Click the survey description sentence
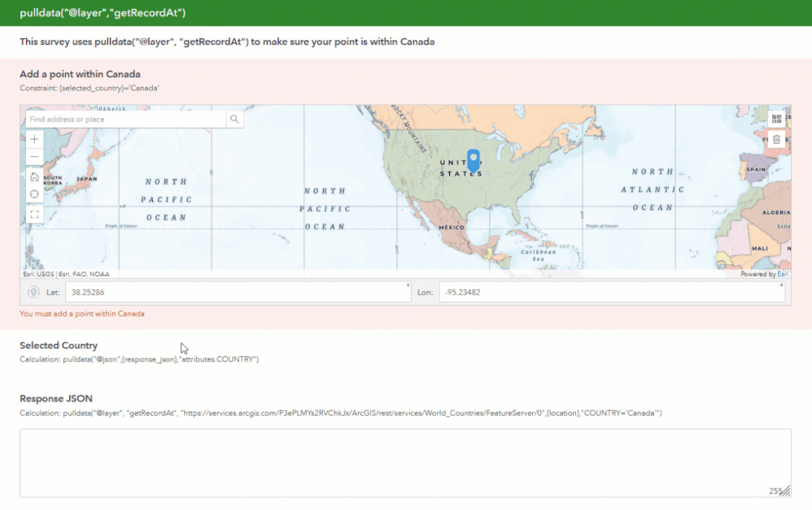This screenshot has width=812, height=510. click(227, 41)
